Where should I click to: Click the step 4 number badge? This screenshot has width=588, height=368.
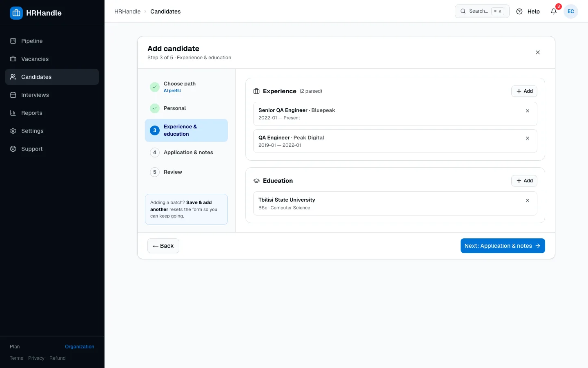point(155,153)
